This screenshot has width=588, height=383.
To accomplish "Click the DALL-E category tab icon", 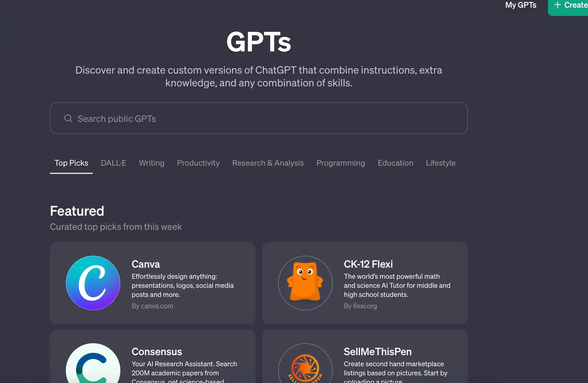I will pyautogui.click(x=113, y=163).
